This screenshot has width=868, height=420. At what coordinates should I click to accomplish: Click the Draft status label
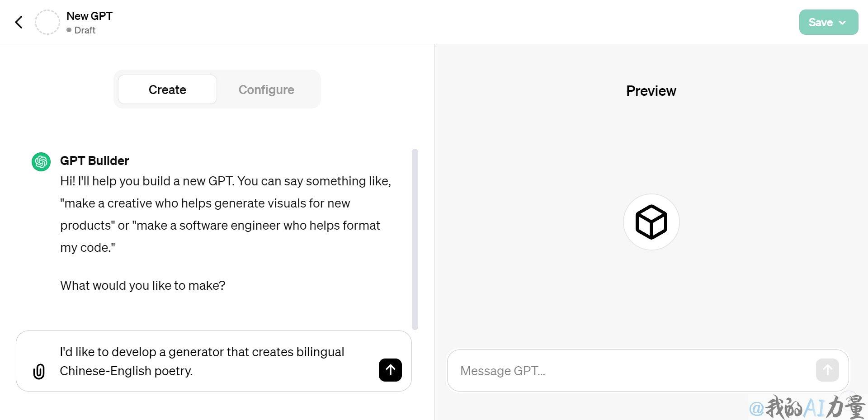(85, 30)
